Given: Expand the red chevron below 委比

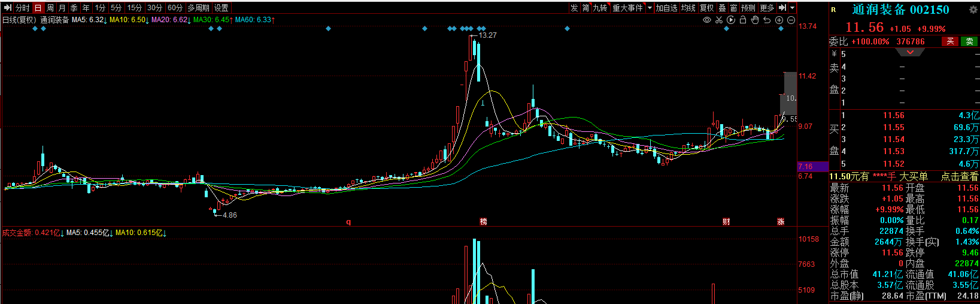Looking at the screenshot, I should pyautogui.click(x=910, y=52).
